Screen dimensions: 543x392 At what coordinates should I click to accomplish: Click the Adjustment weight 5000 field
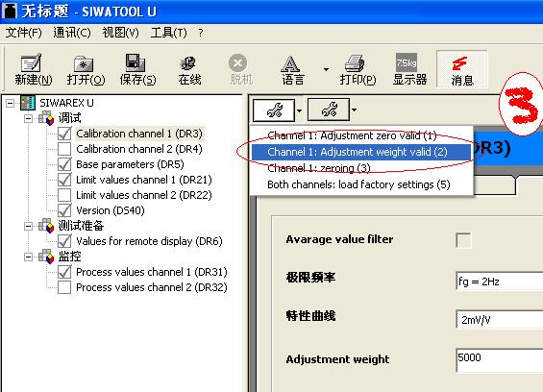coord(500,360)
